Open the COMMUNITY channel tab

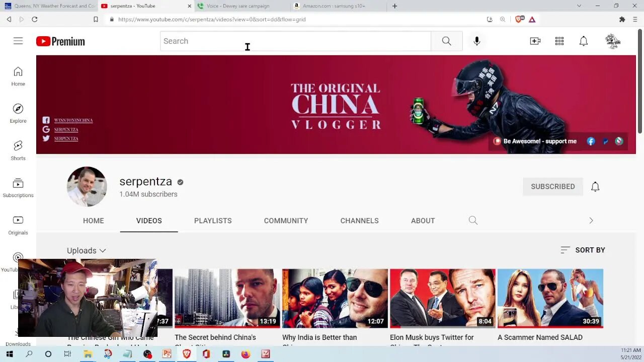[286, 221]
